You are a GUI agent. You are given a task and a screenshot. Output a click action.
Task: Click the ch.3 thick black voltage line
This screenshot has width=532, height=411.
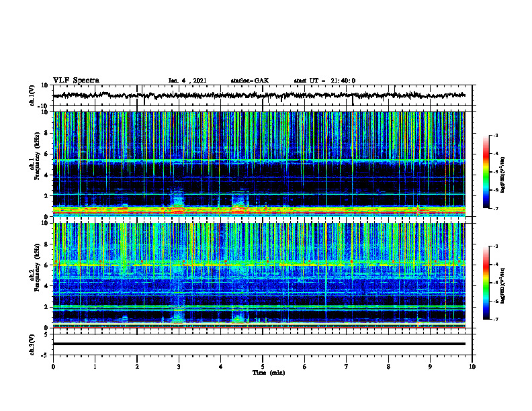click(x=259, y=344)
